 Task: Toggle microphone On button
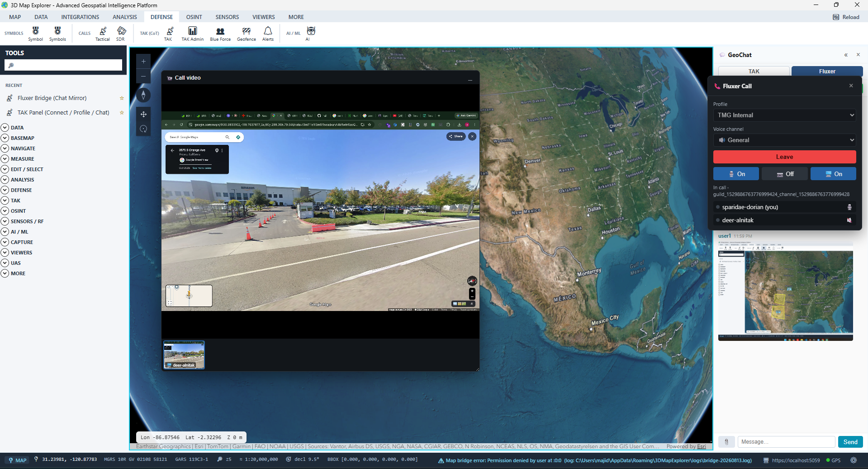click(736, 174)
